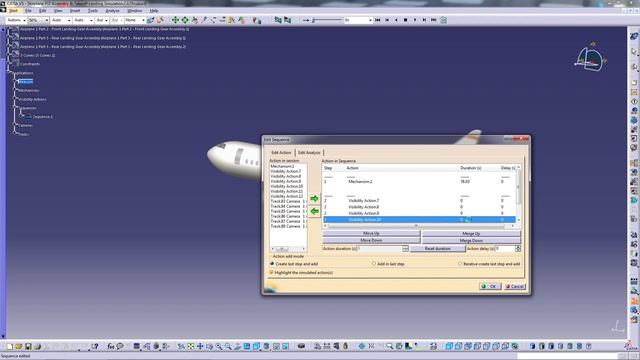Open the percentage dropdown in top toolbar
Viewport: 640px width, 360px height.
point(39,20)
